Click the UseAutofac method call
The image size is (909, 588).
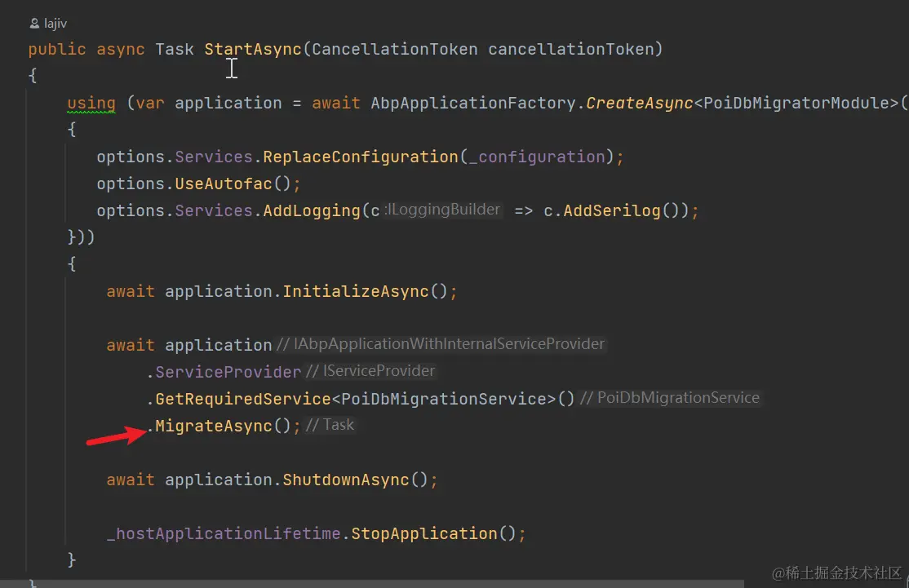[224, 183]
